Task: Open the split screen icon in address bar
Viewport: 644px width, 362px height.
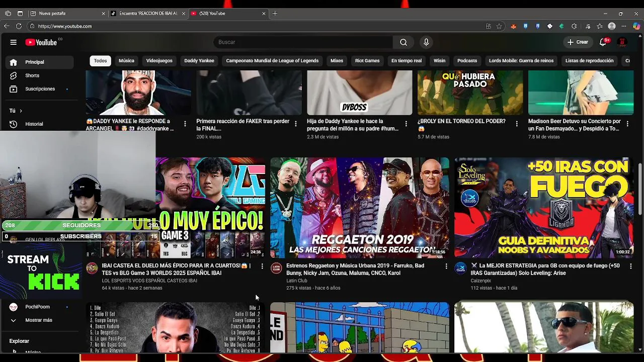Action: [x=488, y=26]
